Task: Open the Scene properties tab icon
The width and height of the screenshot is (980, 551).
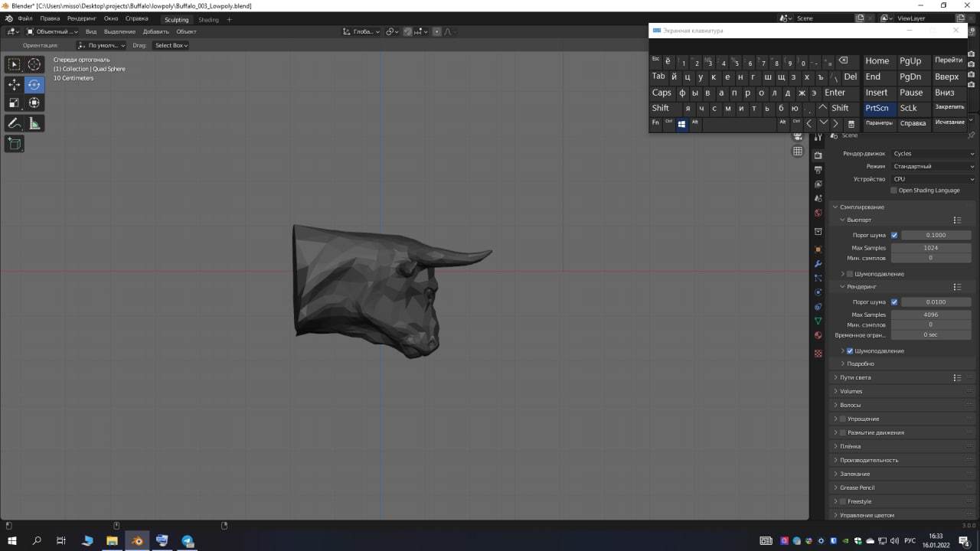Action: 818,199
